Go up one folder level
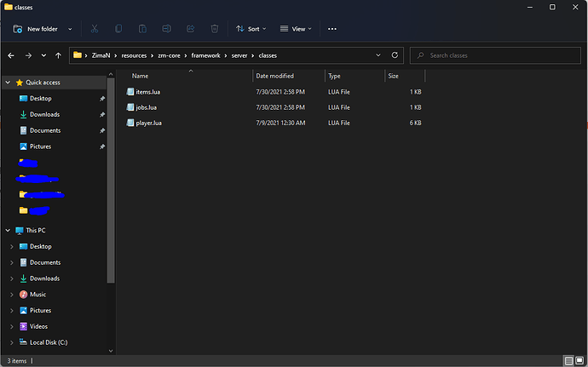 (57, 55)
